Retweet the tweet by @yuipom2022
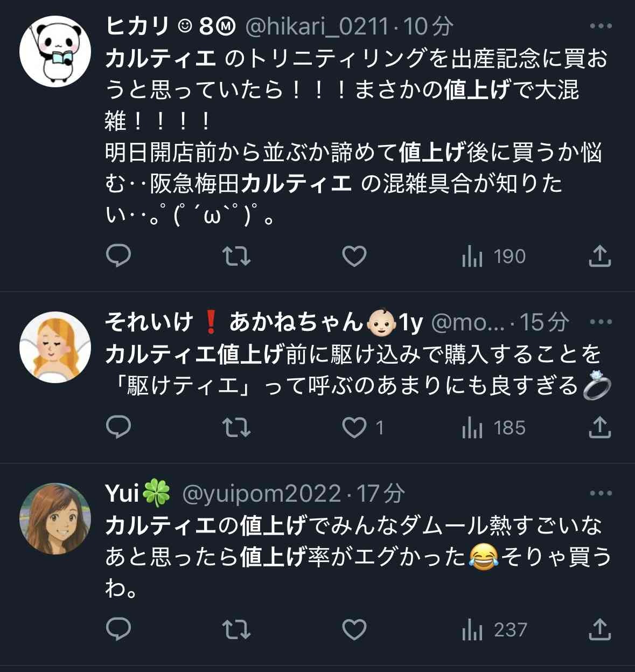 pyautogui.click(x=236, y=629)
